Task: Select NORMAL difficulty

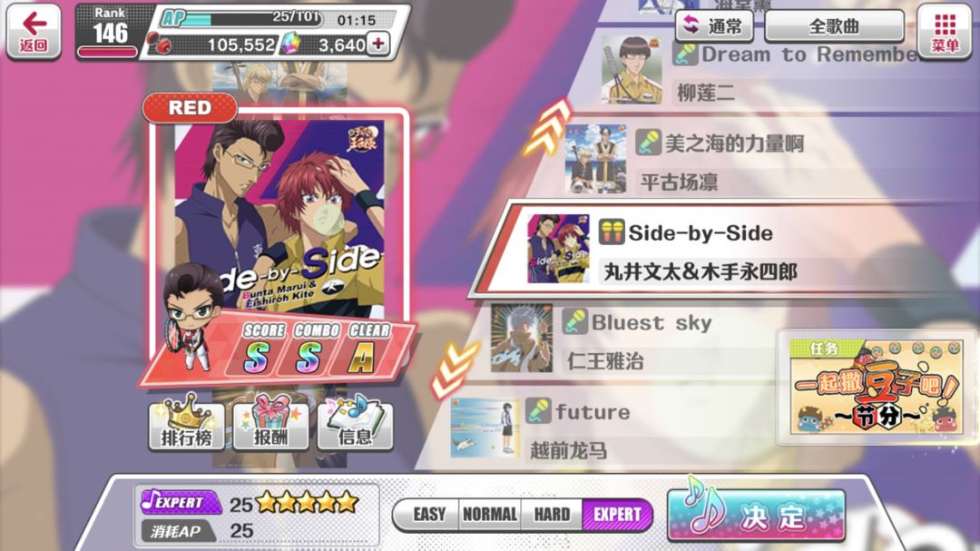Action: 489,515
